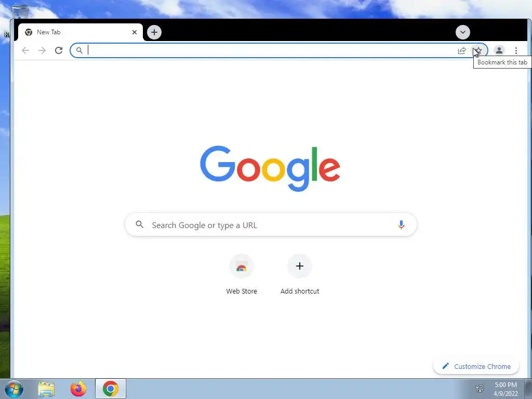Image resolution: width=532 pixels, height=399 pixels.
Task: Click the Google logo
Action: point(270,169)
